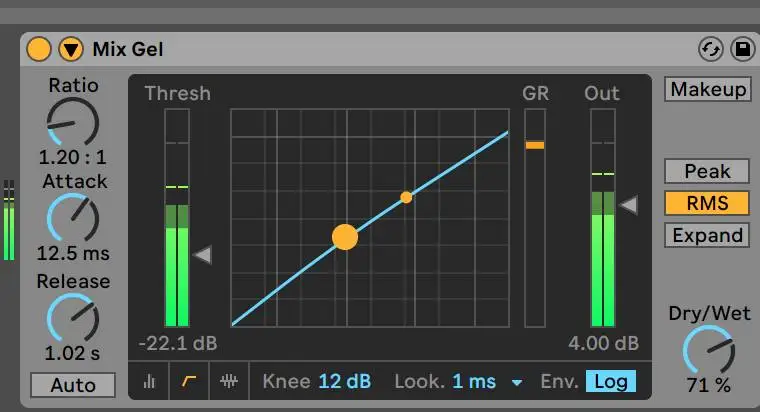This screenshot has width=760, height=412.
Task: Select Peak detection mode
Action: tap(707, 171)
